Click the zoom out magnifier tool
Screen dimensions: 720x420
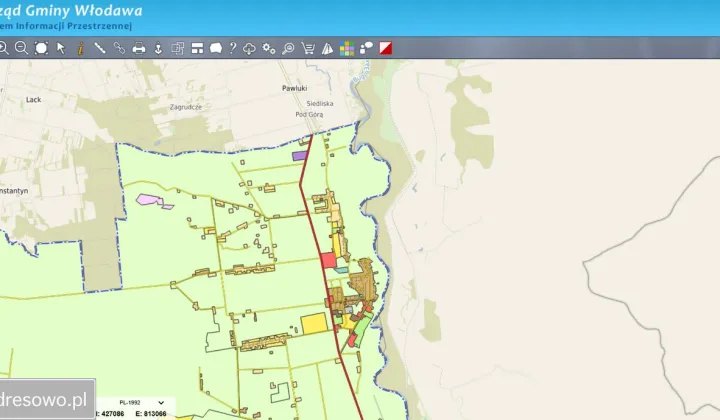21,48
